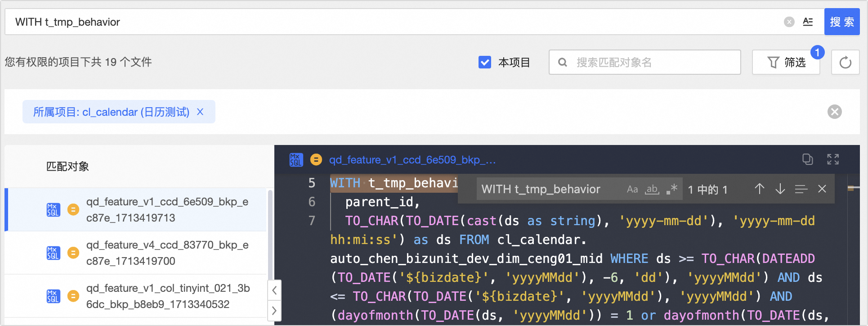This screenshot has height=326, width=868.
Task: Click orange status icon in preview header
Action: pyautogui.click(x=316, y=160)
